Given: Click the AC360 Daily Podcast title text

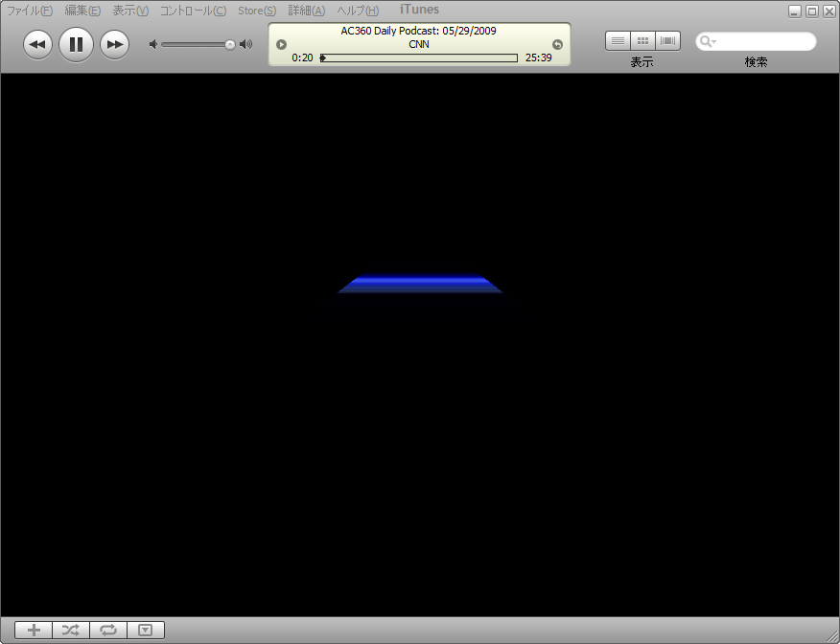Looking at the screenshot, I should click(x=418, y=31).
